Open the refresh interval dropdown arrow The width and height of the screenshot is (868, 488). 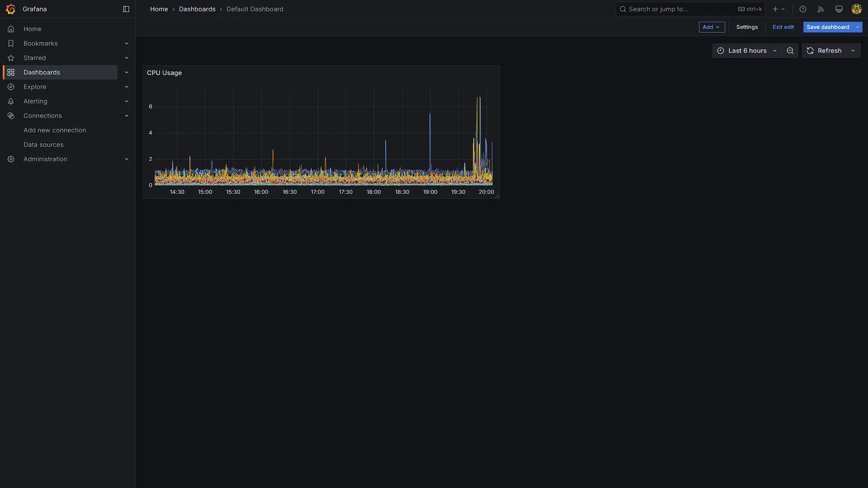(x=853, y=51)
